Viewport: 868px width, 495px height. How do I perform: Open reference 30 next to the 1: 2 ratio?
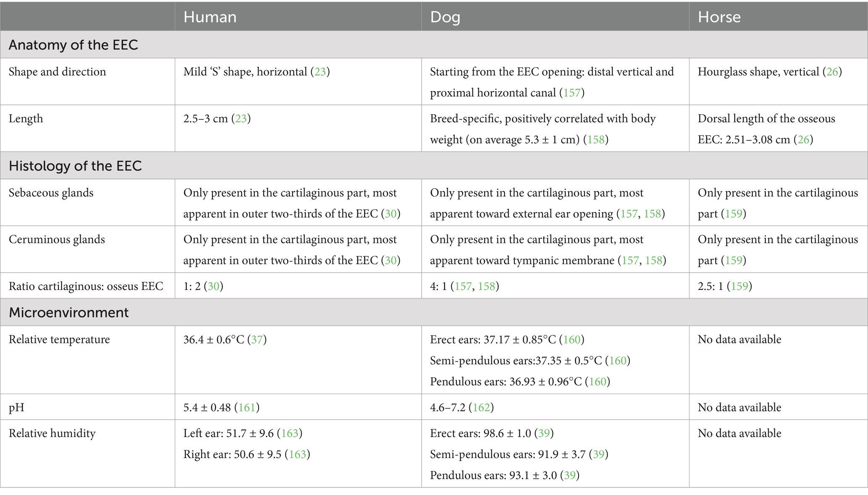tap(214, 287)
